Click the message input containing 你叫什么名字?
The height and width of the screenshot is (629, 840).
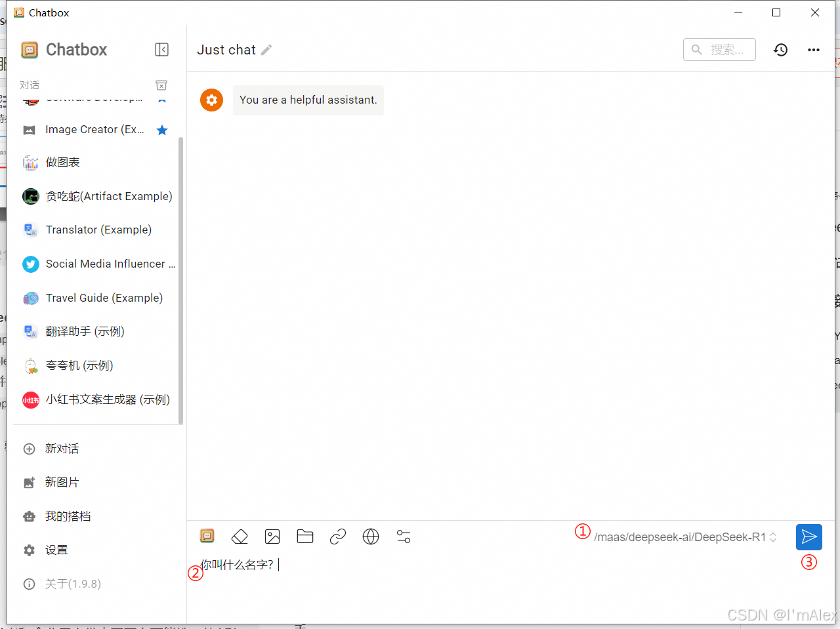click(x=504, y=565)
